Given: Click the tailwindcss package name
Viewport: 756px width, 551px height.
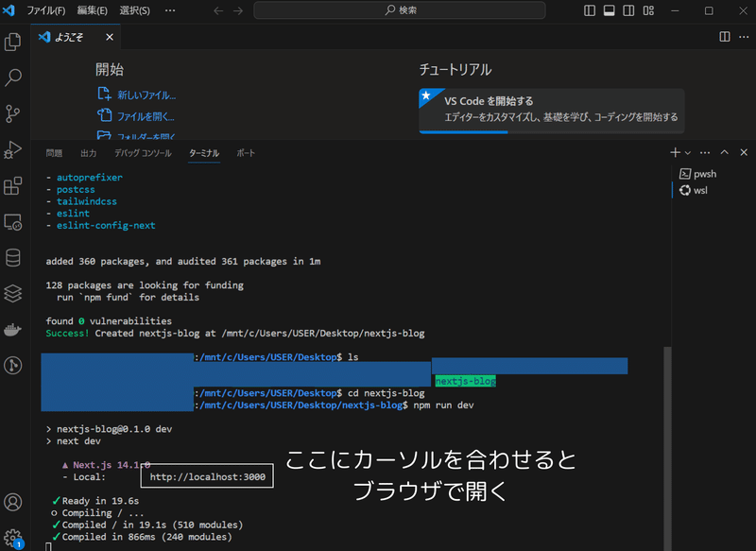Looking at the screenshot, I should [86, 201].
